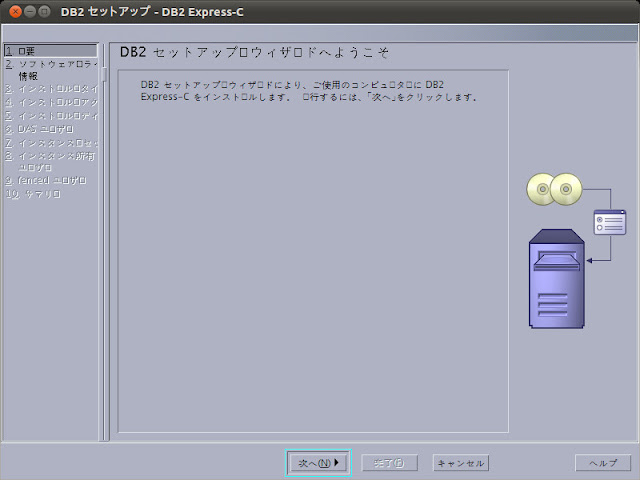Select step 2 ソフトウェア・ライセンス情報

[51, 70]
